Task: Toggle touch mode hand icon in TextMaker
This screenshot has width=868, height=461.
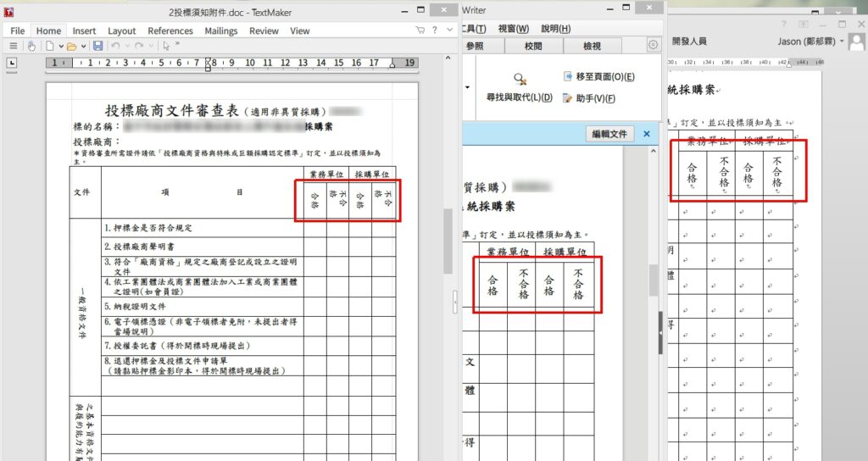Action: click(31, 47)
